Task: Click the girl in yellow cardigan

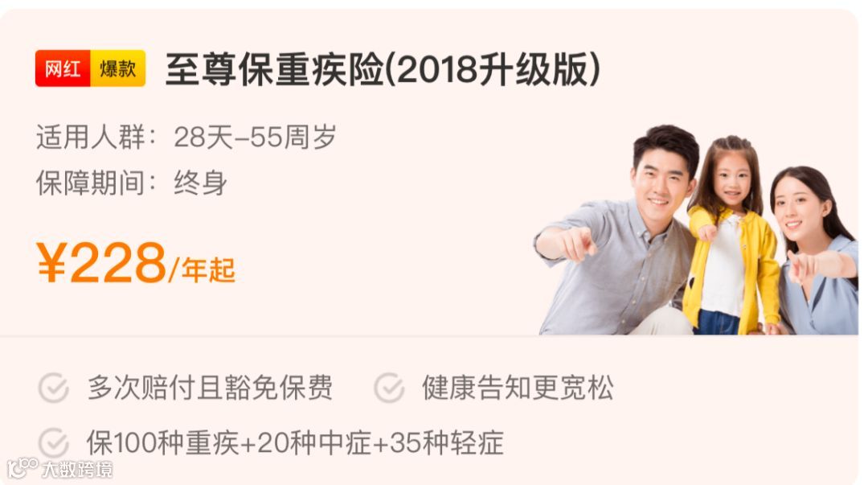Action: (x=731, y=236)
